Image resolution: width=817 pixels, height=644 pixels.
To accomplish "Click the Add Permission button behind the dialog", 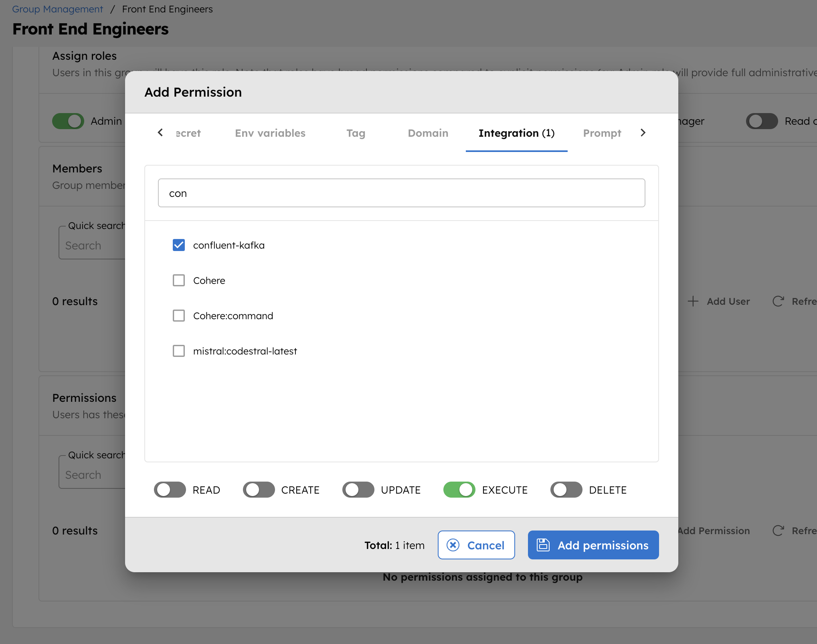I will coord(714,531).
